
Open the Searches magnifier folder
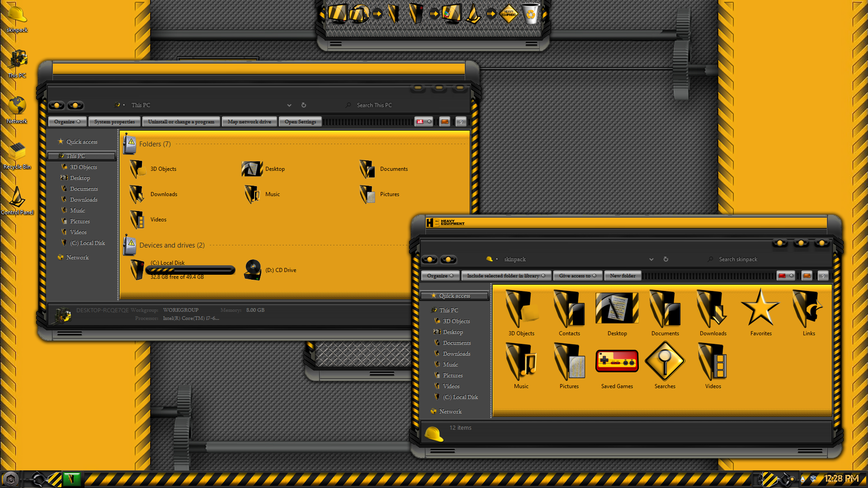(x=665, y=361)
